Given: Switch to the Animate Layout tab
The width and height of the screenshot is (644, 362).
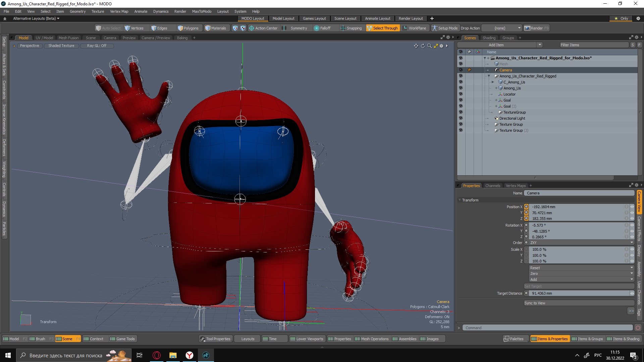Looking at the screenshot, I should tap(377, 18).
